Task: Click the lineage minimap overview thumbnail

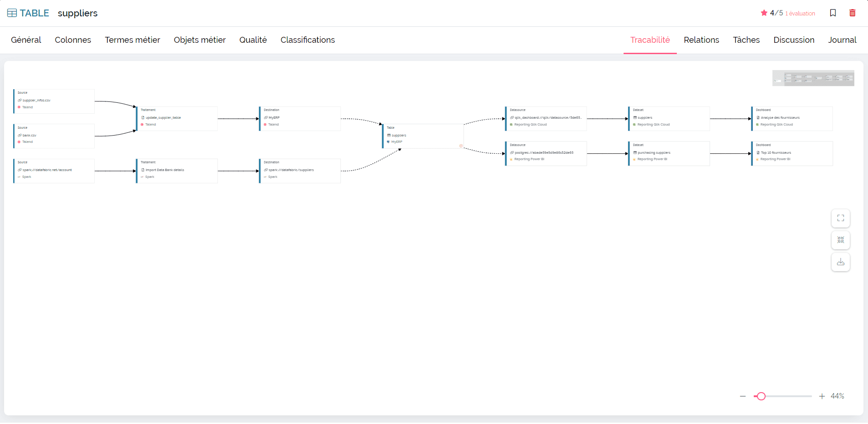Action: coord(813,78)
